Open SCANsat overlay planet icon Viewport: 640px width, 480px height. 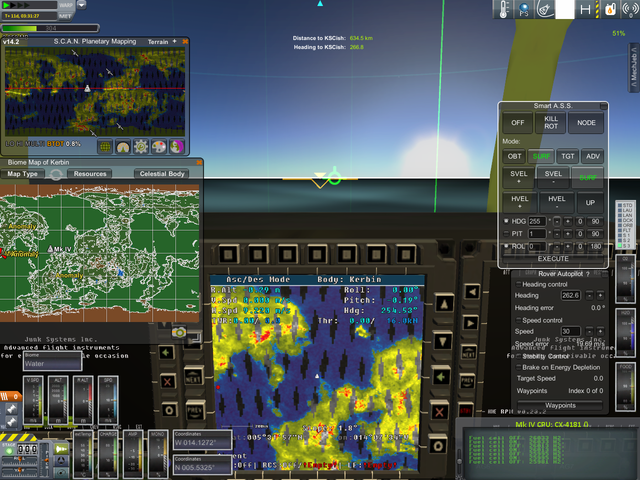[x=177, y=147]
